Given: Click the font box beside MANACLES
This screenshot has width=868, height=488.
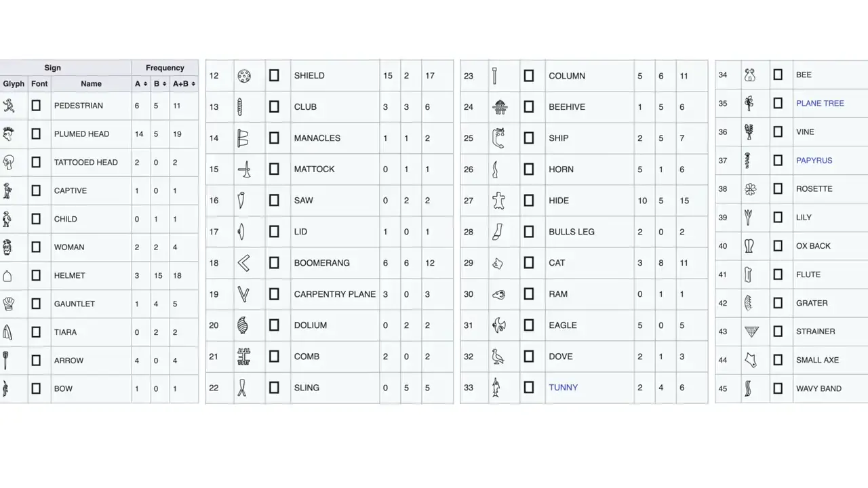Looking at the screenshot, I should (x=274, y=138).
